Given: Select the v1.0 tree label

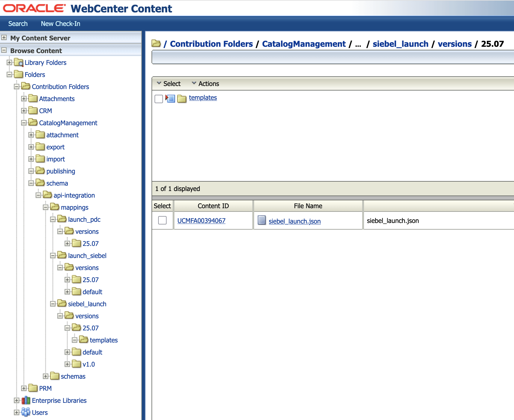Looking at the screenshot, I should (x=89, y=364).
